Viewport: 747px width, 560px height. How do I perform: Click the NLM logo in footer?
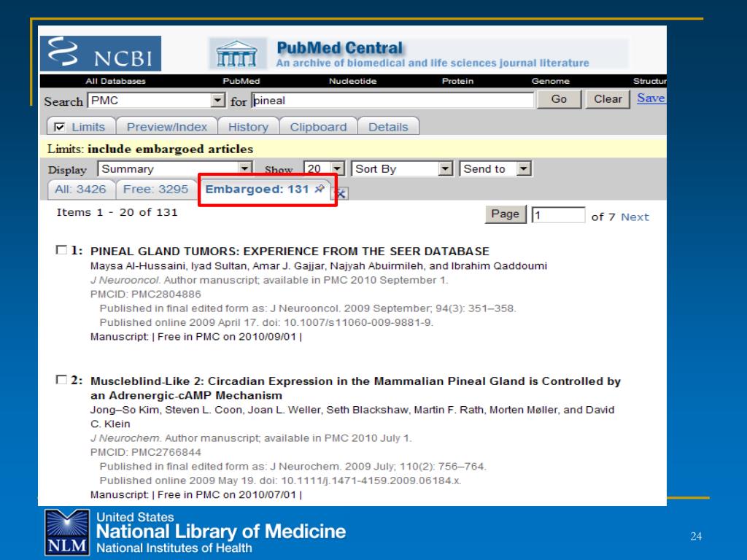pyautogui.click(x=67, y=532)
